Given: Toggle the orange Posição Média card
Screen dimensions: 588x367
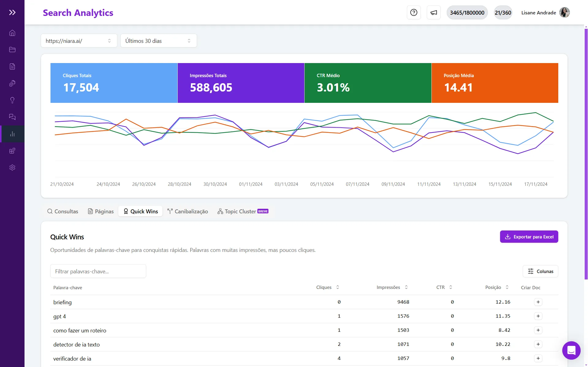Looking at the screenshot, I should [x=495, y=83].
